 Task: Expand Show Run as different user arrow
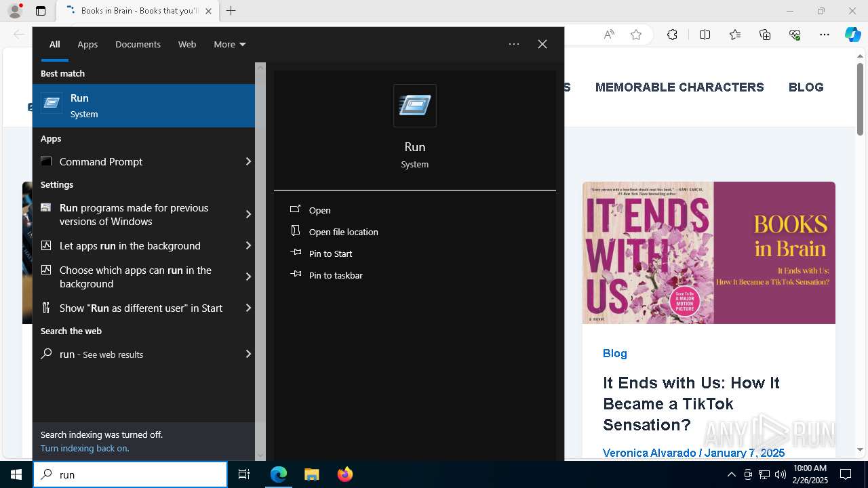pos(248,308)
